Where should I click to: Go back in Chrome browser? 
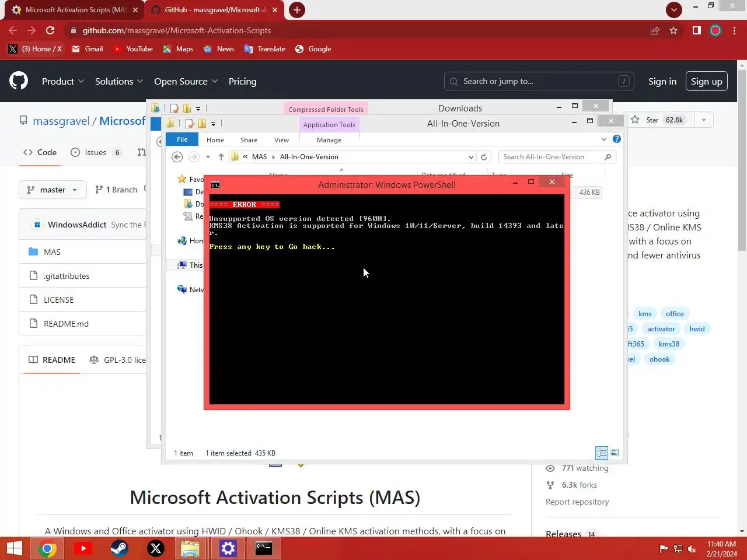click(x=13, y=30)
